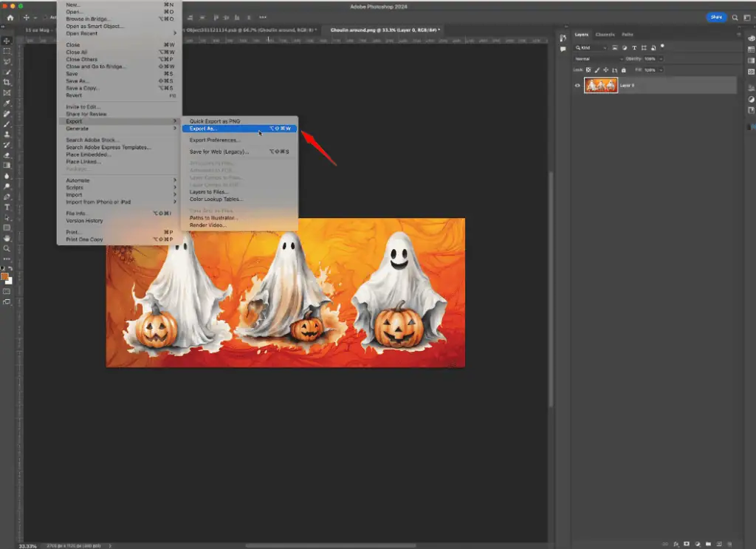Toggle Lock all for Layer 0
Viewport: 756px width, 549px height.
pyautogui.click(x=624, y=69)
